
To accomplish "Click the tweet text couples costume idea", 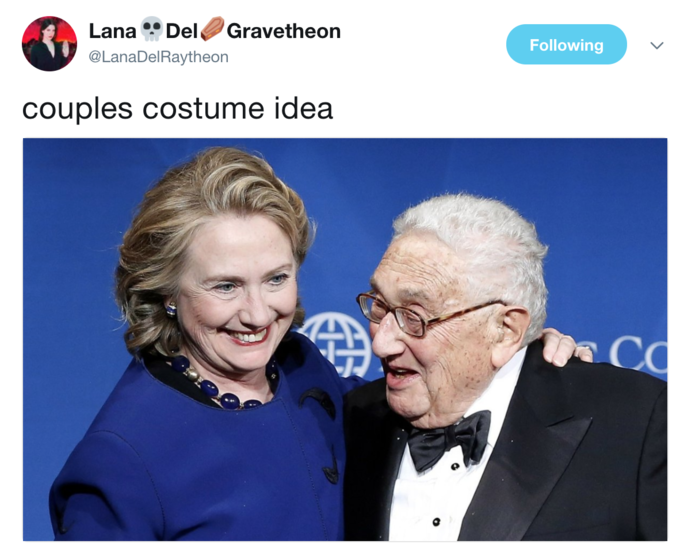I will click(x=177, y=108).
